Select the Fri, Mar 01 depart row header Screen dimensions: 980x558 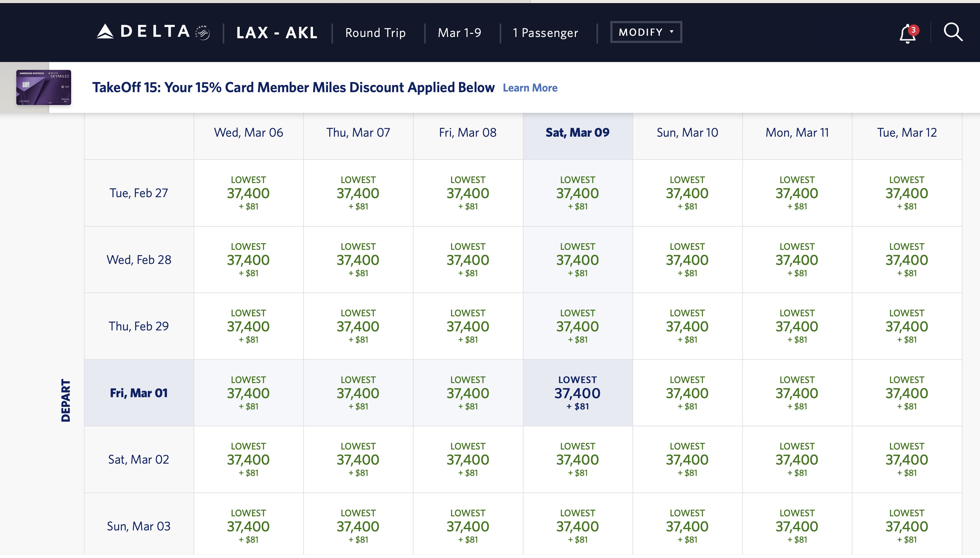click(x=138, y=393)
